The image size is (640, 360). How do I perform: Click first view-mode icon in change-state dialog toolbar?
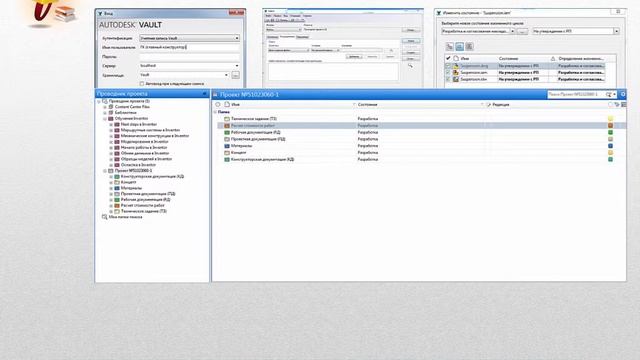tap(449, 47)
